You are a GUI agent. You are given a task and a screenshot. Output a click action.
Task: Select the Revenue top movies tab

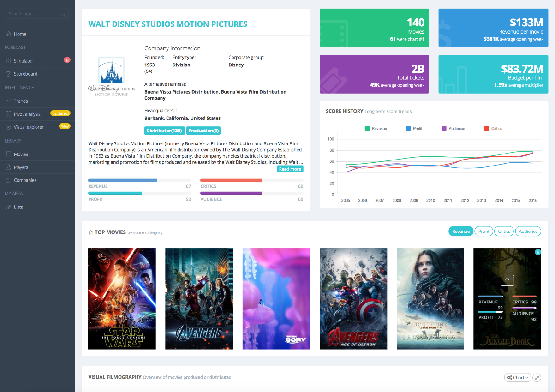coord(461,232)
